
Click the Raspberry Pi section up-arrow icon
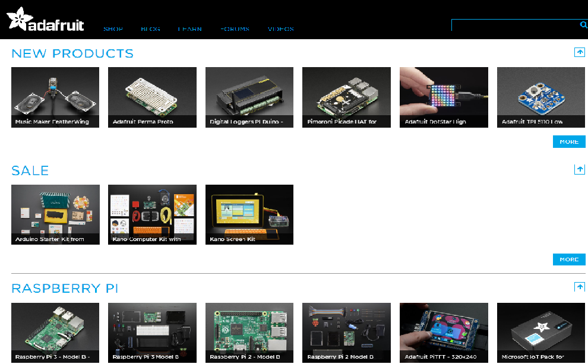tap(579, 287)
